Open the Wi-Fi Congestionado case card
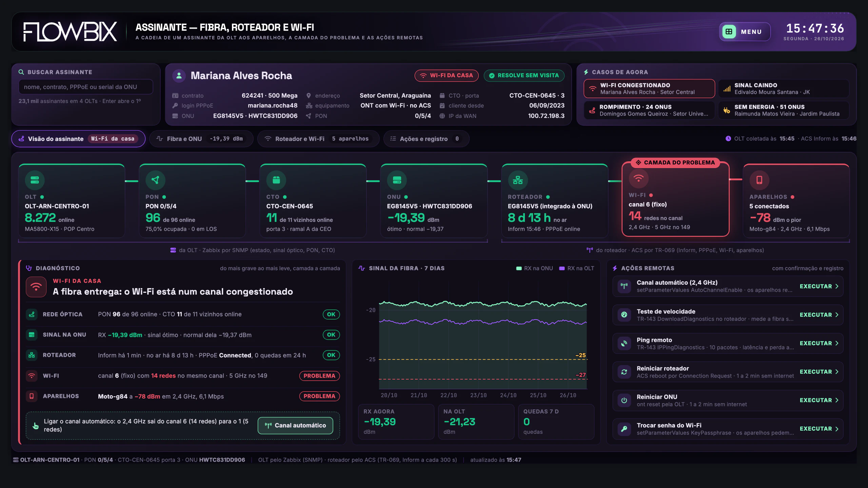The width and height of the screenshot is (868, 488). click(x=649, y=88)
